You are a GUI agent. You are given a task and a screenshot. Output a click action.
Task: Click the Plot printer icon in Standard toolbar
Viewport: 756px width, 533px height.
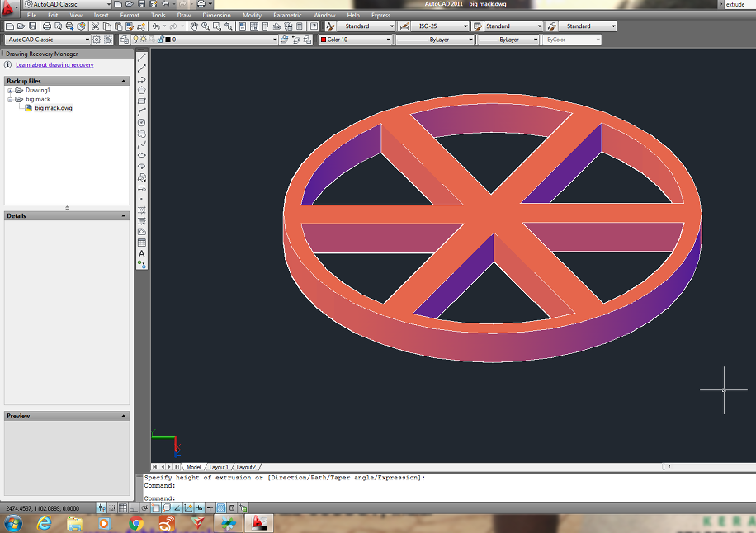point(47,26)
